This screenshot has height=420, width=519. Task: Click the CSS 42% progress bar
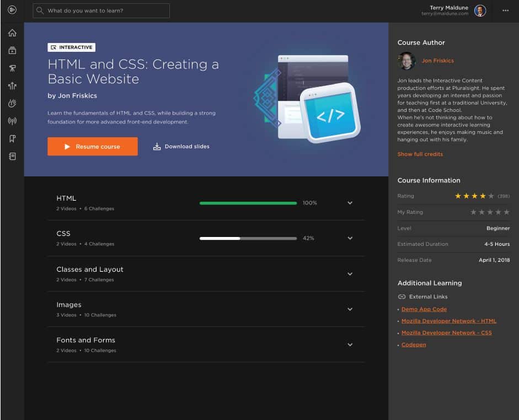tap(248, 238)
